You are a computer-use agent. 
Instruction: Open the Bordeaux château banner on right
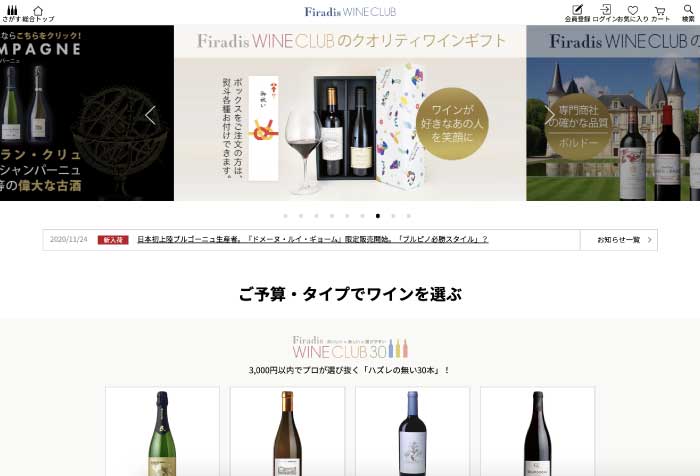point(613,113)
